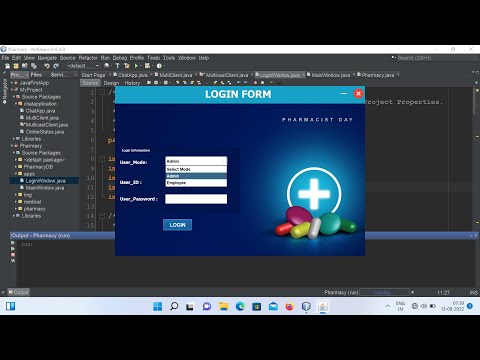Select the highlighted Admin list option
The image size is (480, 360).
click(196, 176)
